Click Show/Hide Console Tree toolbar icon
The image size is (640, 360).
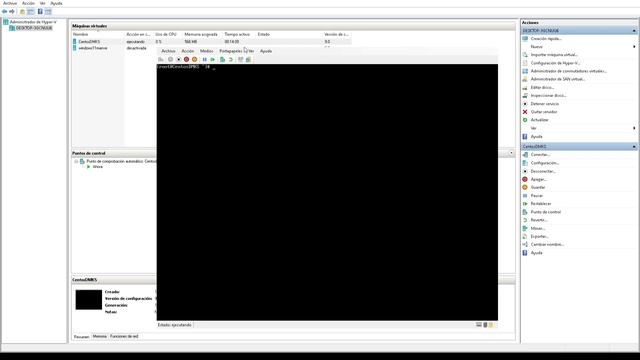[31, 11]
